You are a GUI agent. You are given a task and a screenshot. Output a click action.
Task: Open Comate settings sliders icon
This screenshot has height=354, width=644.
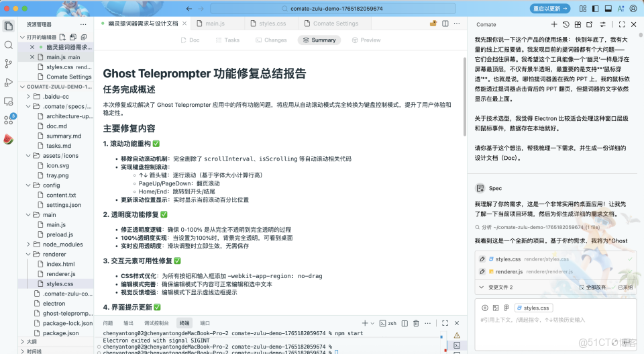pos(602,24)
